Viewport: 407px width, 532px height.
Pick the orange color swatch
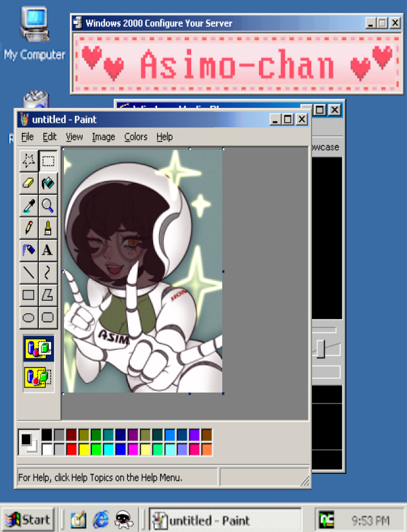(207, 449)
